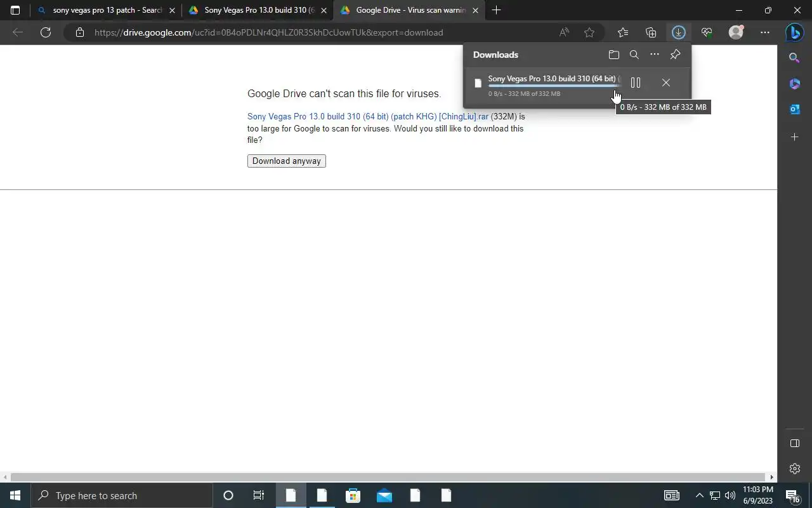Switch to Sony Vegas Pro 13.0 build 310 tab
This screenshot has height=508, width=812.
258,10
